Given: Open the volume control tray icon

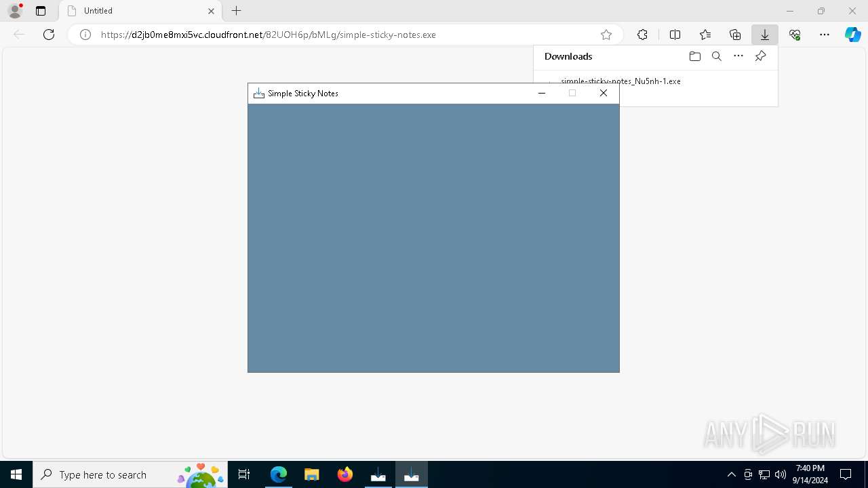Looking at the screenshot, I should coord(781,474).
